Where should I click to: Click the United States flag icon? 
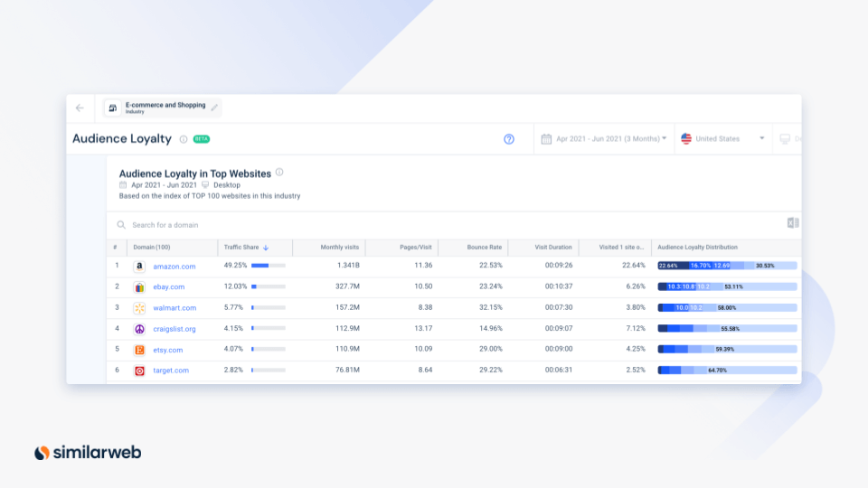[686, 139]
